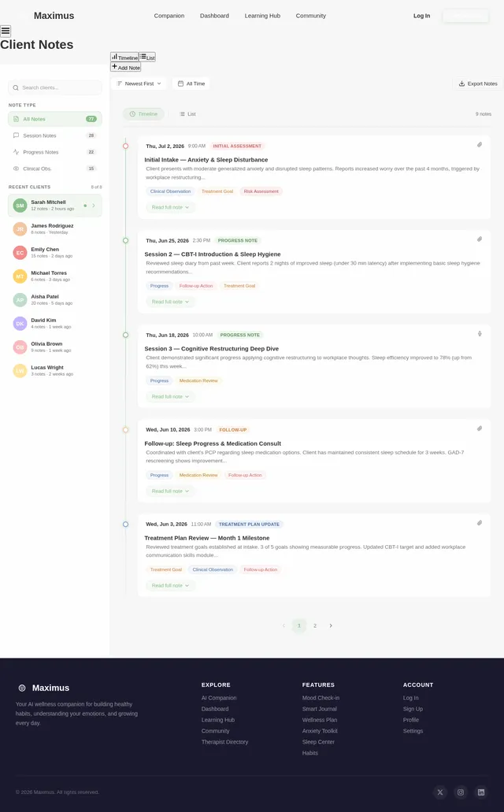The width and height of the screenshot is (504, 812).
Task: Open Mood Check-in footer link
Action: coord(321,698)
